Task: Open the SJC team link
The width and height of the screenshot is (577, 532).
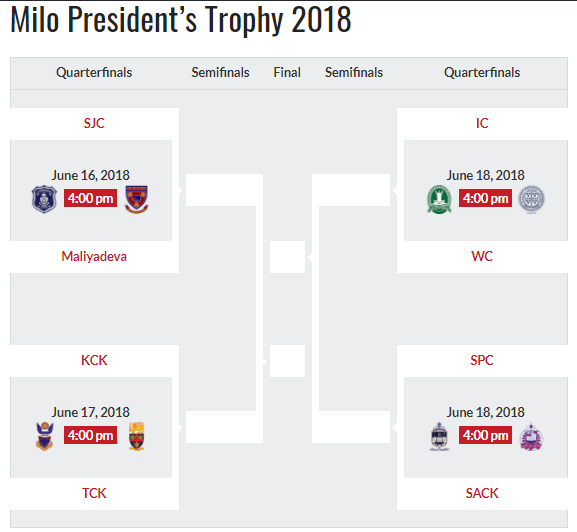Action: [x=94, y=123]
